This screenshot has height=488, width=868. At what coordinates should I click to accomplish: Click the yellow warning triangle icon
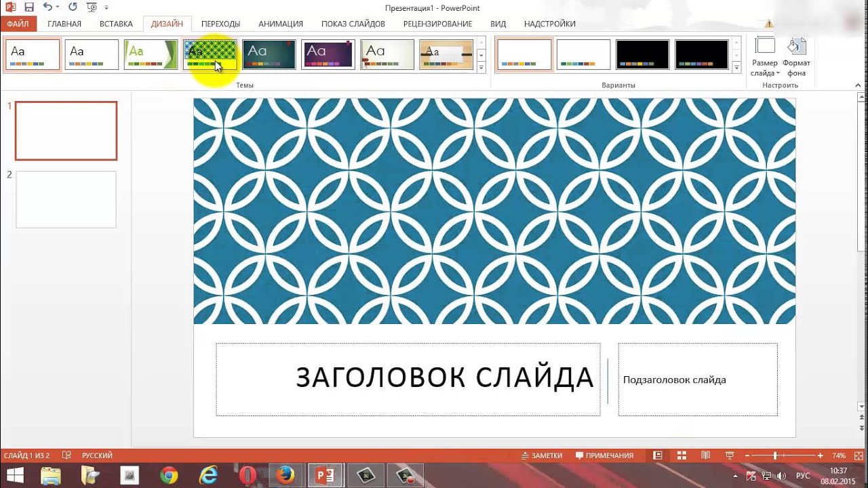[769, 24]
